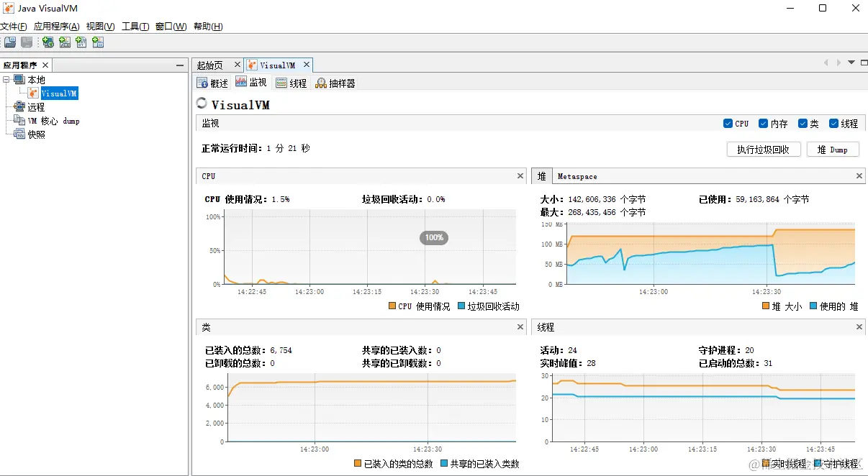Screen dimensions: 868x476
Task: Open the document list dropdown arrow
Action: 851,63
